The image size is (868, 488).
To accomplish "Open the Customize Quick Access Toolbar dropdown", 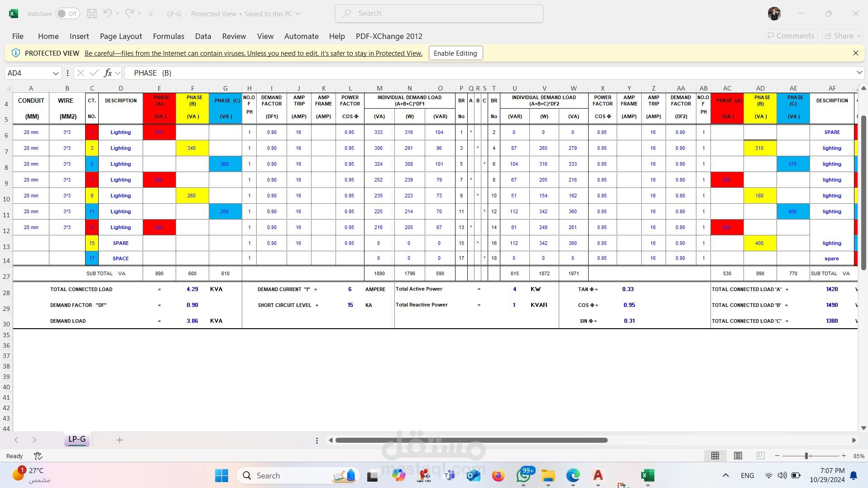I will (151, 14).
